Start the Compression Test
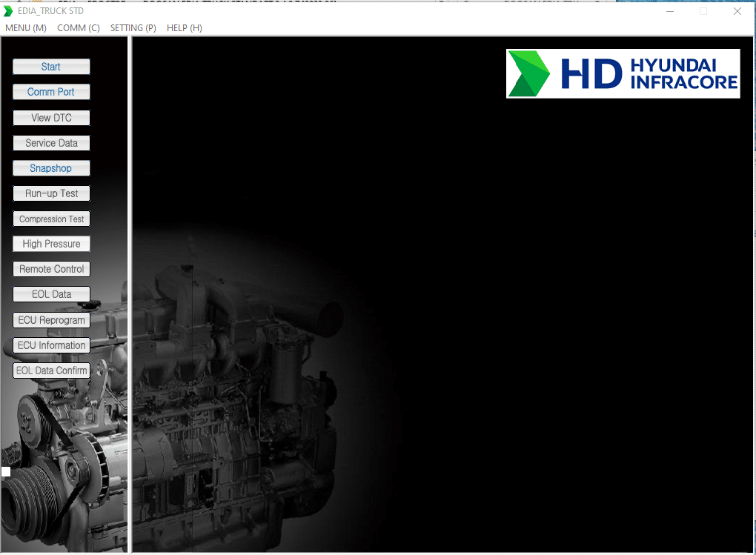 (51, 219)
